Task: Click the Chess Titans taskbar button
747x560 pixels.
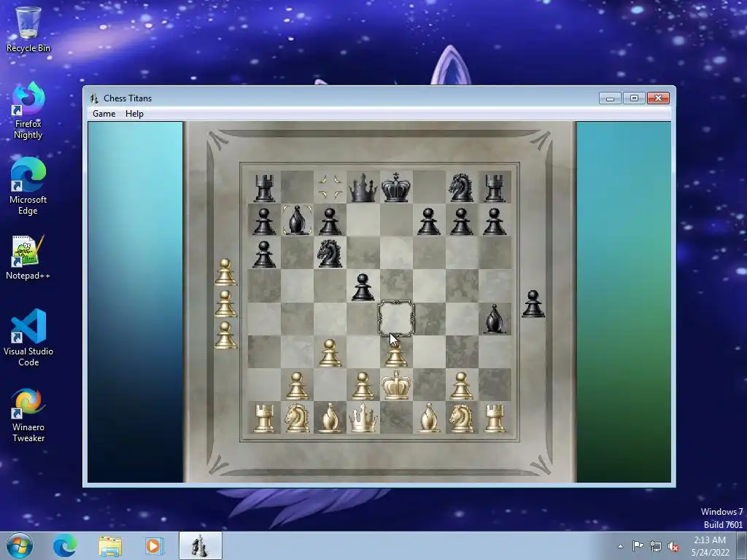Action: (x=201, y=545)
